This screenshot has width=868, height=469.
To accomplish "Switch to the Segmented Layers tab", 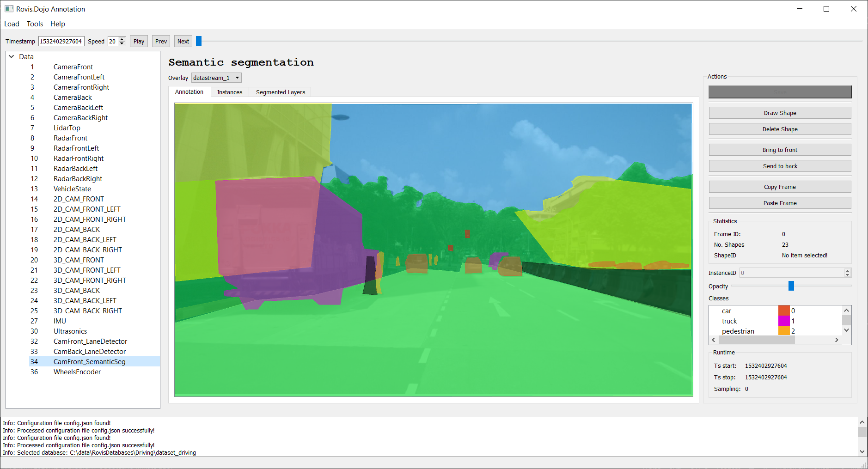I will point(280,92).
